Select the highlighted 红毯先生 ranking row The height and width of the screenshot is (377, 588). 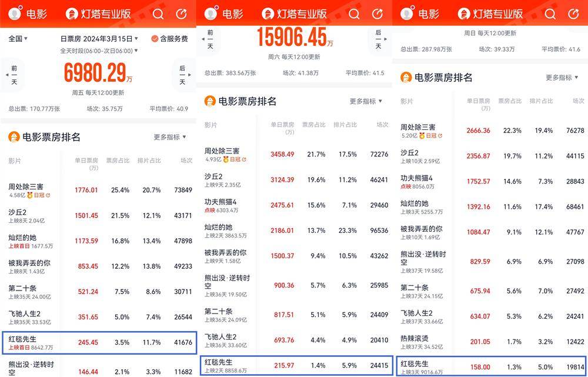coord(98,341)
